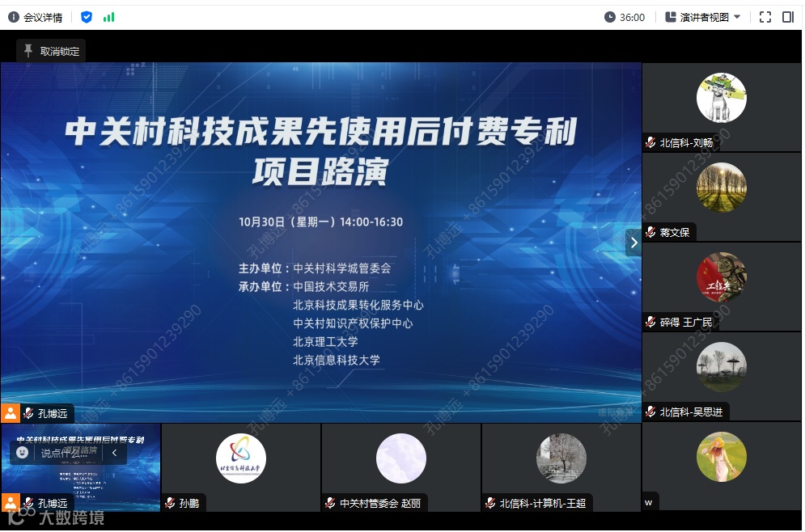Open the meeting details info icon

(x=14, y=18)
